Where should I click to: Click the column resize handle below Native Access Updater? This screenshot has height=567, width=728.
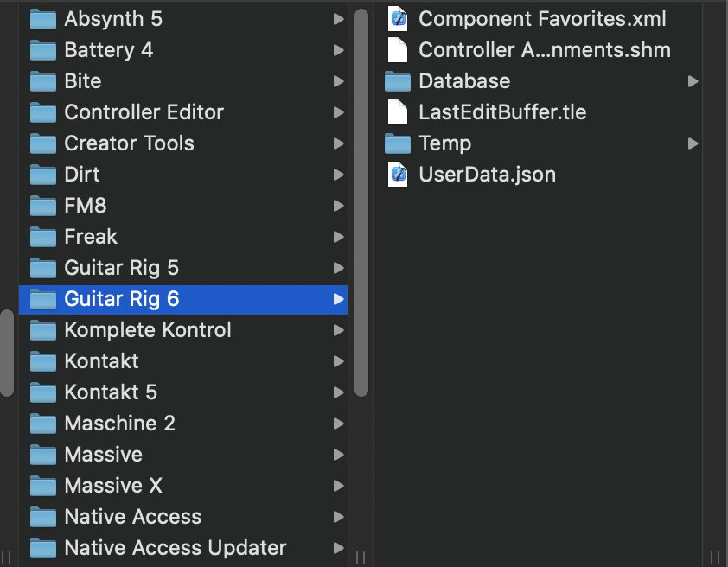coord(361,557)
